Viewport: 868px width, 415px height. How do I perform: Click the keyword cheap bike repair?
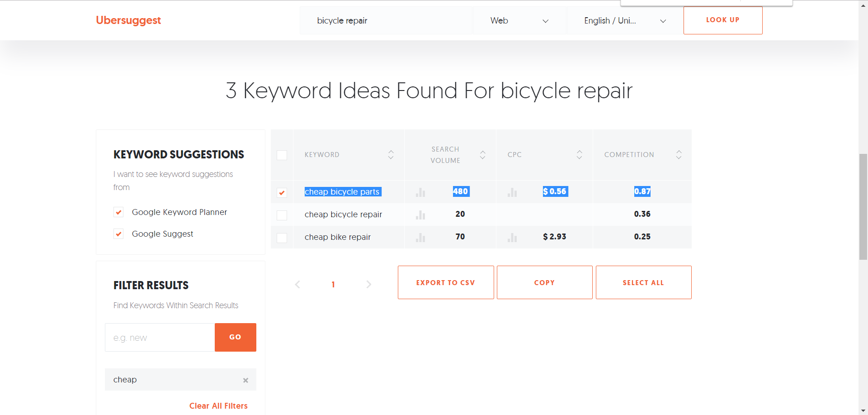[338, 237]
